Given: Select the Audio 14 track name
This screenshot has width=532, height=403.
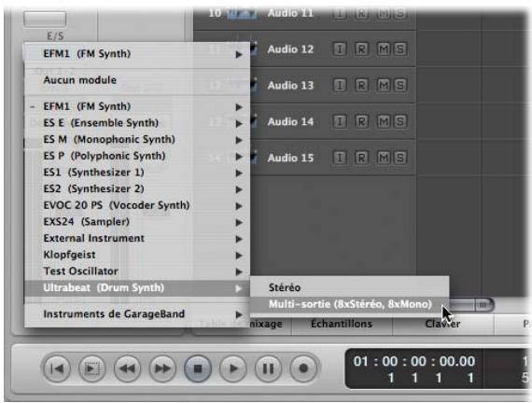Looking at the screenshot, I should coord(290,122).
